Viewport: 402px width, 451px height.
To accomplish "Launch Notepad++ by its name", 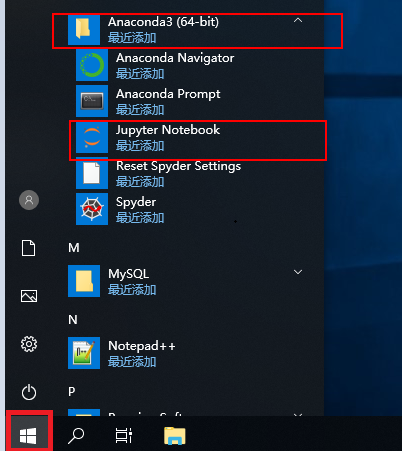I will (142, 346).
